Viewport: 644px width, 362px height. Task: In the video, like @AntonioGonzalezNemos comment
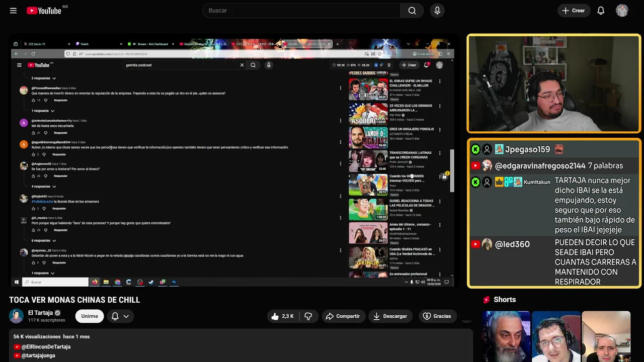(33, 133)
